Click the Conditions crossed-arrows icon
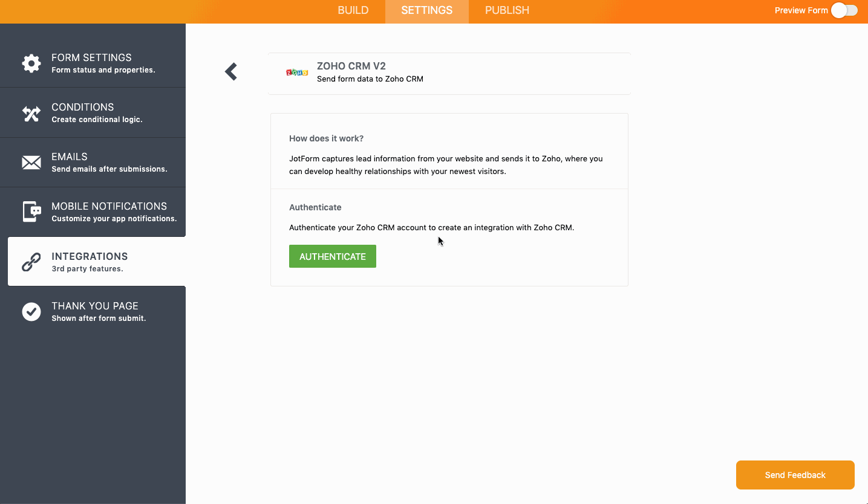The width and height of the screenshot is (868, 504). click(x=31, y=113)
